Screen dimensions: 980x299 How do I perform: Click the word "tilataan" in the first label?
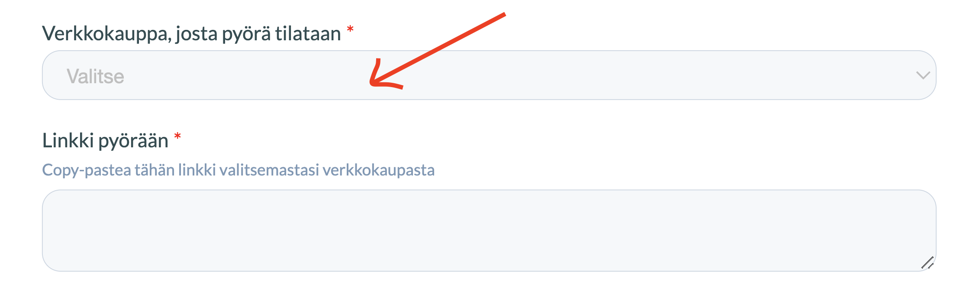click(308, 33)
